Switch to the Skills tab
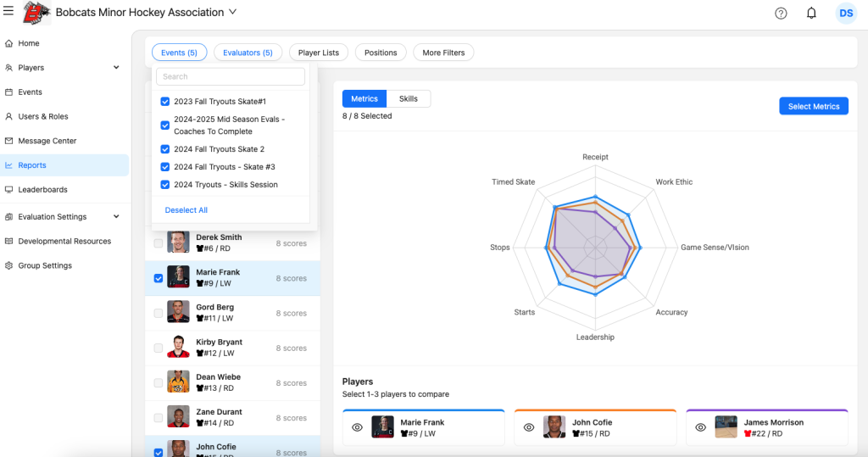 pos(408,99)
